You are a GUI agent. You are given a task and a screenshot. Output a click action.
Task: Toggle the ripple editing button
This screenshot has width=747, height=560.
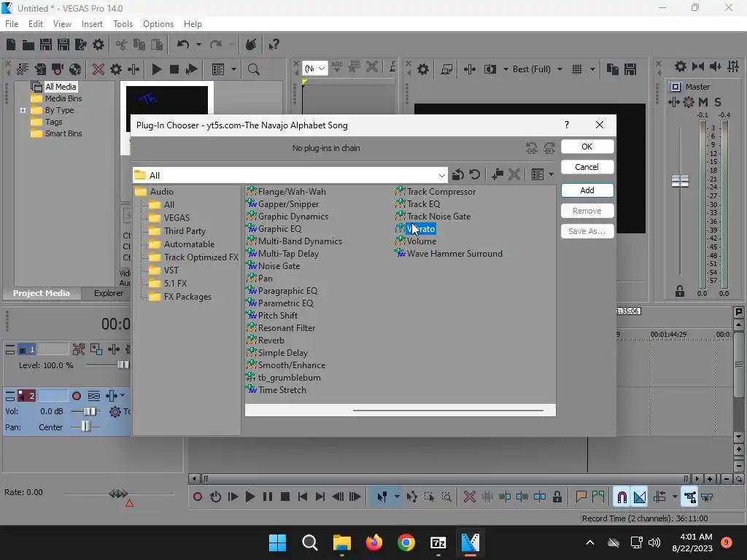[659, 497]
